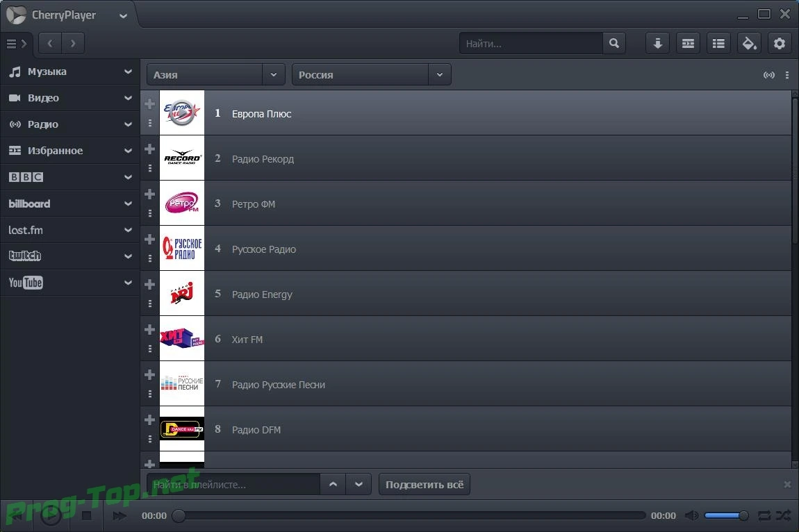Open the twitch section
This screenshot has width=799, height=532.
click(69, 256)
